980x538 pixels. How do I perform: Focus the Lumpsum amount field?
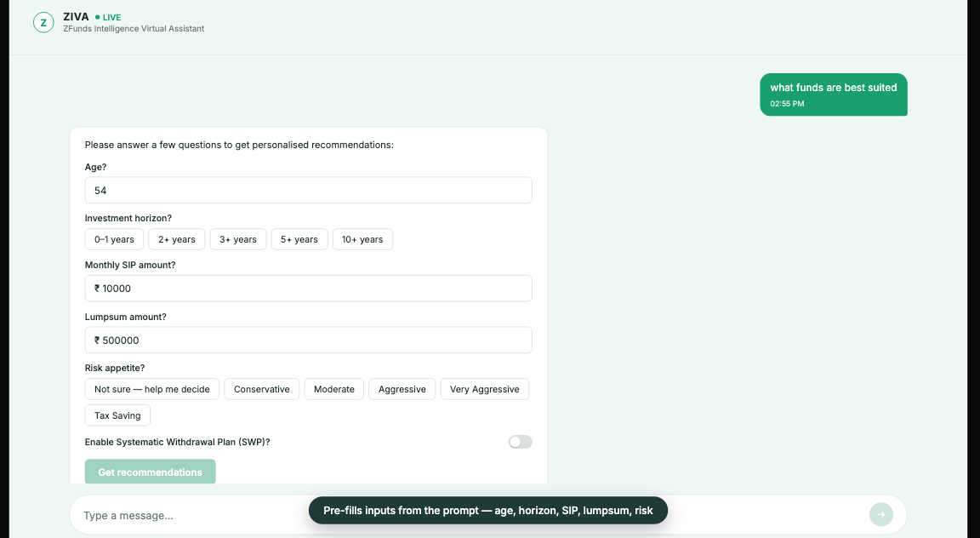point(308,341)
